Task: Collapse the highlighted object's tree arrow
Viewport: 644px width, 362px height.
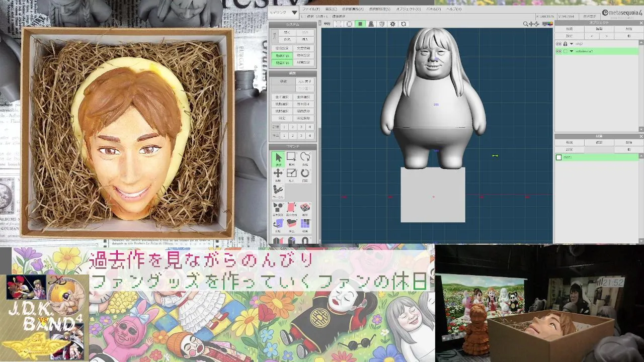Action: point(572,51)
